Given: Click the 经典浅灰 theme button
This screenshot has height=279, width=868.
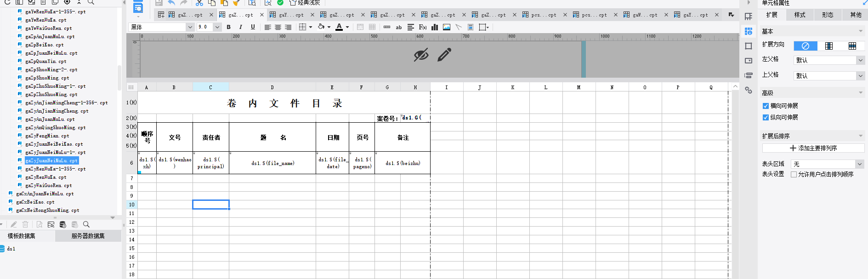Looking at the screenshot, I should point(305,3).
